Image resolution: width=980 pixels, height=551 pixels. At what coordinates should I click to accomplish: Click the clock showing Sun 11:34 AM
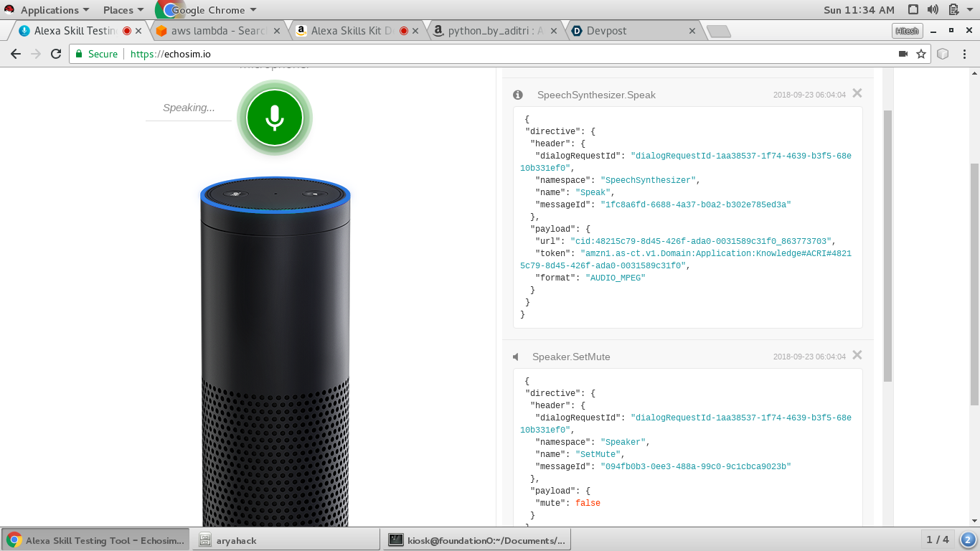pyautogui.click(x=859, y=10)
